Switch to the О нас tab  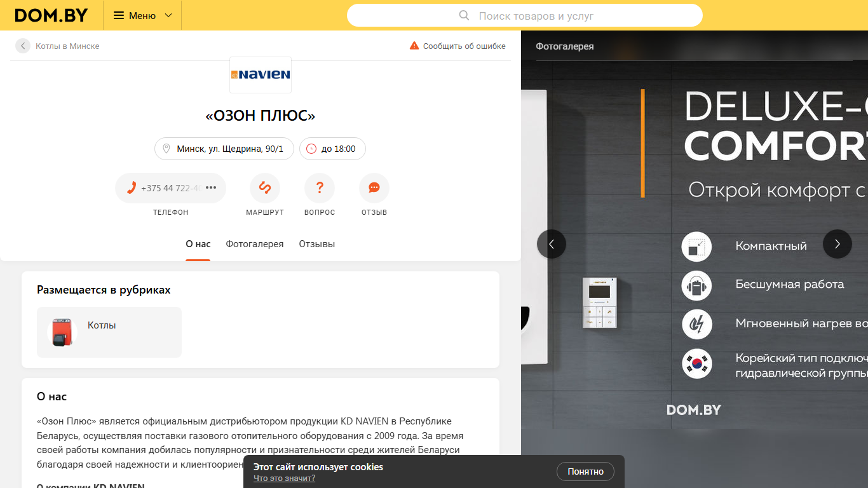pos(198,244)
